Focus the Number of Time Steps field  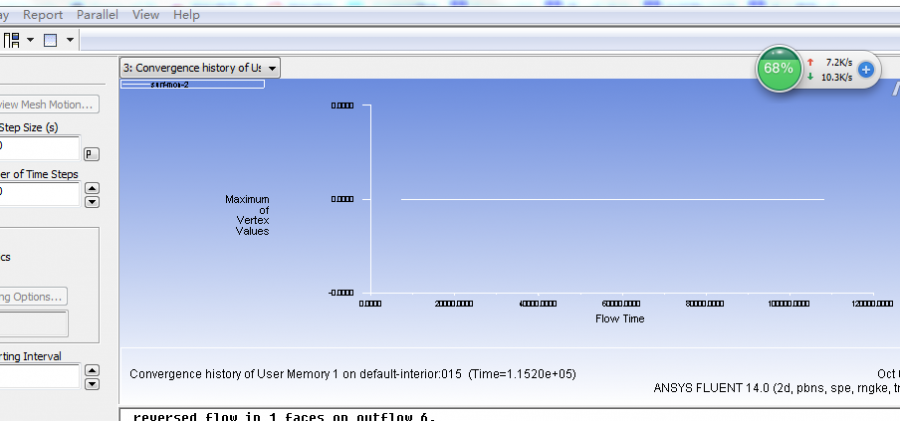39,194
